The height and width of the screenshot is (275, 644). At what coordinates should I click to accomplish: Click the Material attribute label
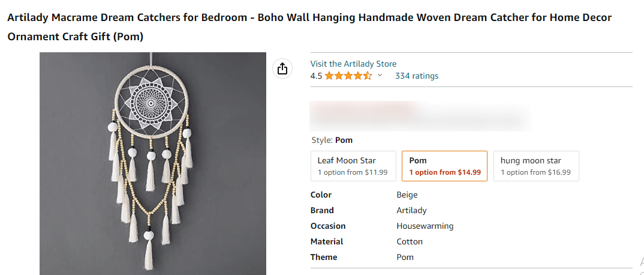point(327,241)
